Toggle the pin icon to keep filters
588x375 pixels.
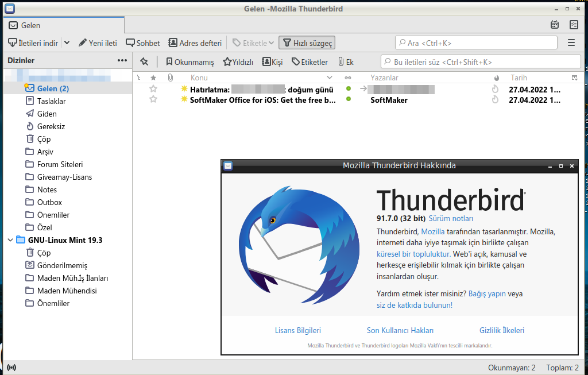[x=144, y=62]
